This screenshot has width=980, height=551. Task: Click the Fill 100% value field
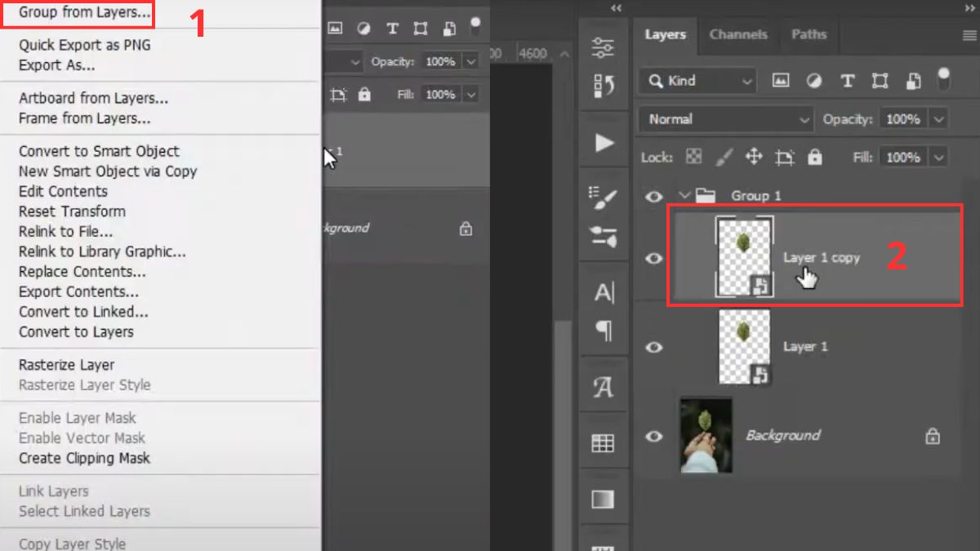pos(902,158)
